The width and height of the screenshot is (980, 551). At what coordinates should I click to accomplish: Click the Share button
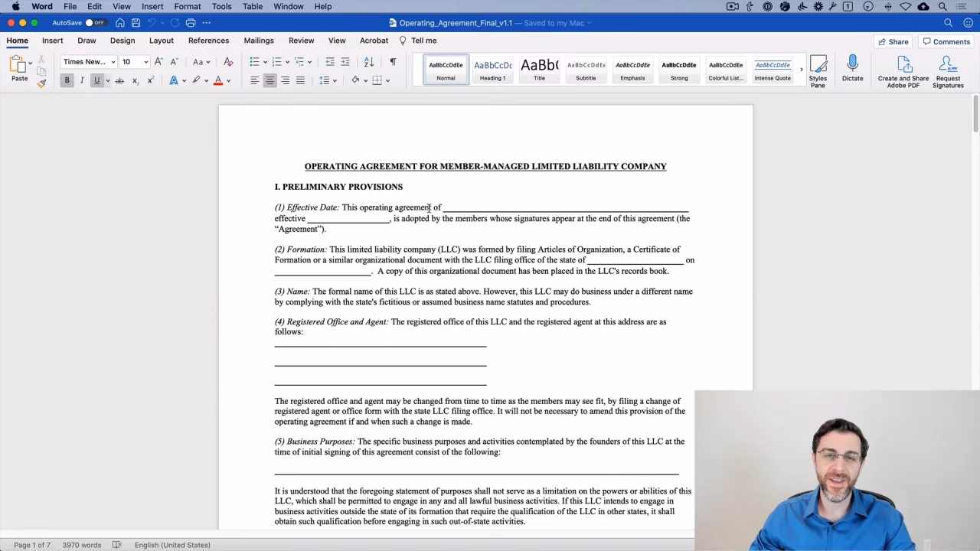coord(892,41)
